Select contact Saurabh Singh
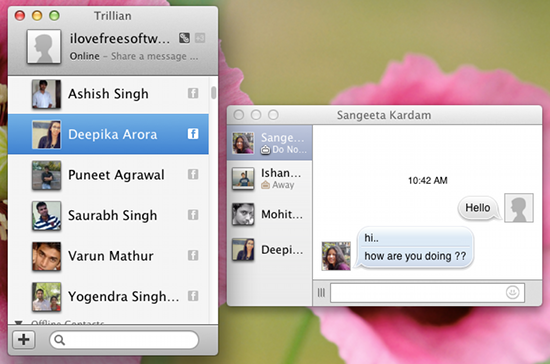The image size is (550, 364). (108, 215)
